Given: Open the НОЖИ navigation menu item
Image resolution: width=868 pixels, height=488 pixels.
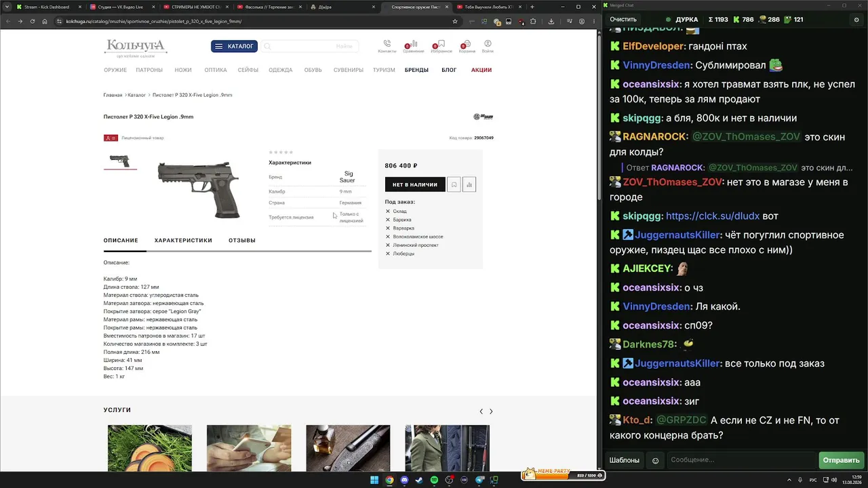Looking at the screenshot, I should pyautogui.click(x=183, y=70).
